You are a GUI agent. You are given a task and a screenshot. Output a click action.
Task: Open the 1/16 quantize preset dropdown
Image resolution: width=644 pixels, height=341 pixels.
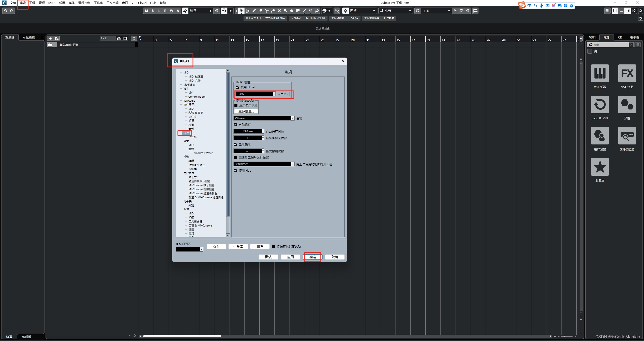436,11
